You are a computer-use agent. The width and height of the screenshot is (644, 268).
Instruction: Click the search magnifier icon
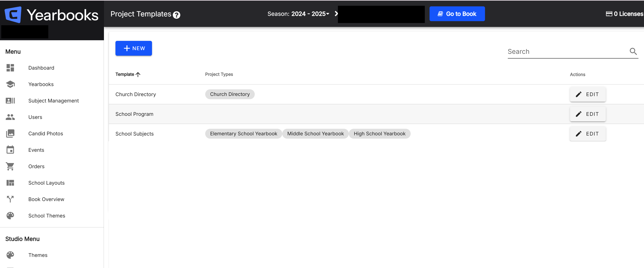pos(633,52)
